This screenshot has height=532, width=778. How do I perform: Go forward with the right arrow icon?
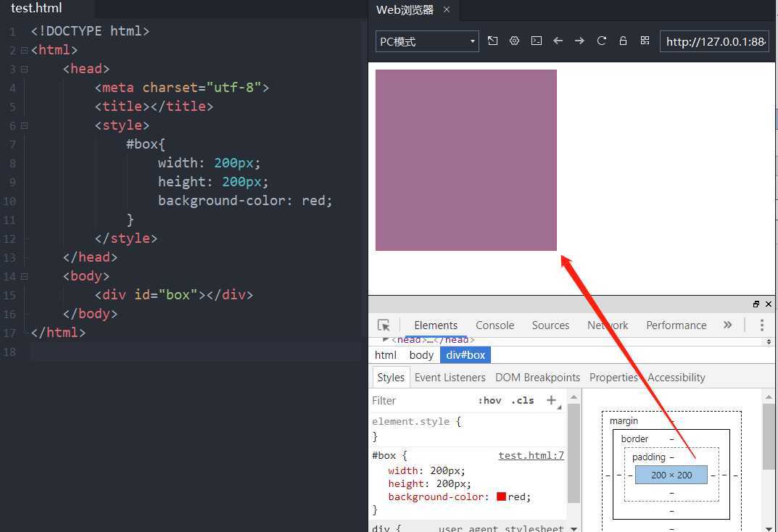coord(579,41)
